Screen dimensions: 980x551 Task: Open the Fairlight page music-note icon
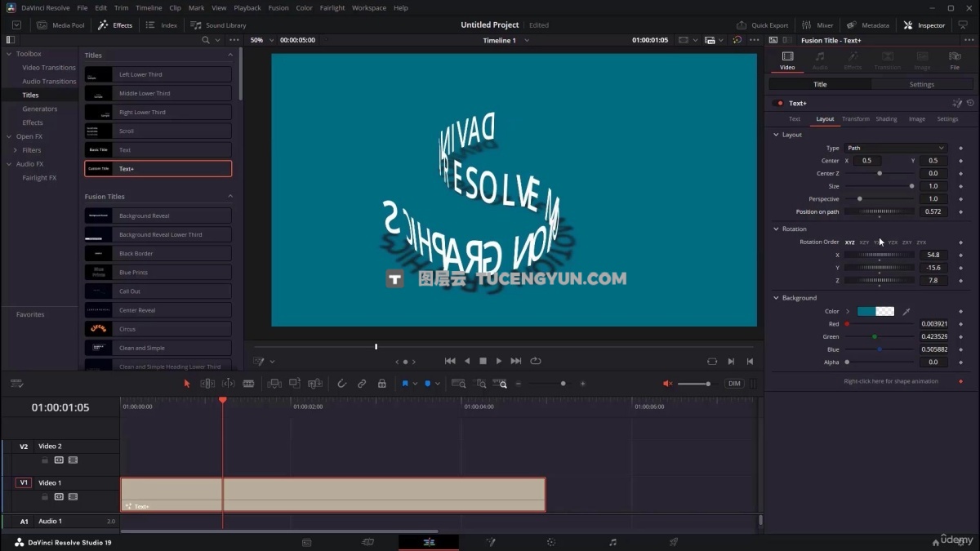point(612,542)
